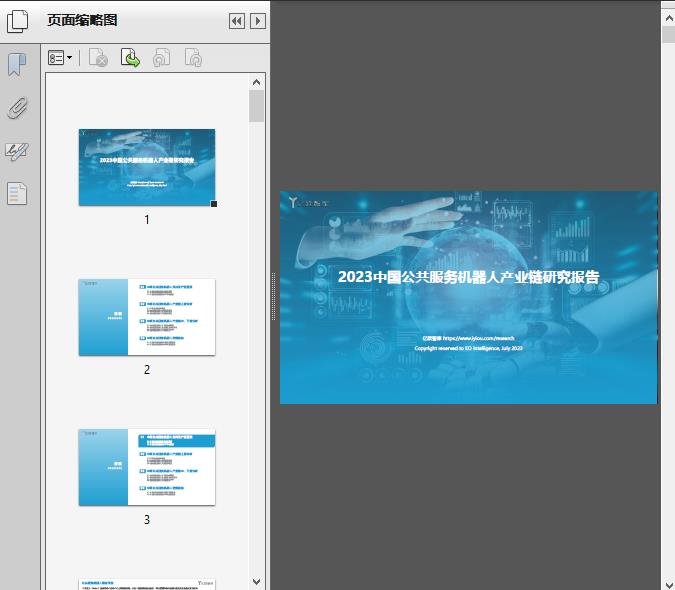Click the 页面缩略图 panel title
This screenshot has height=590, width=675.
(82, 20)
